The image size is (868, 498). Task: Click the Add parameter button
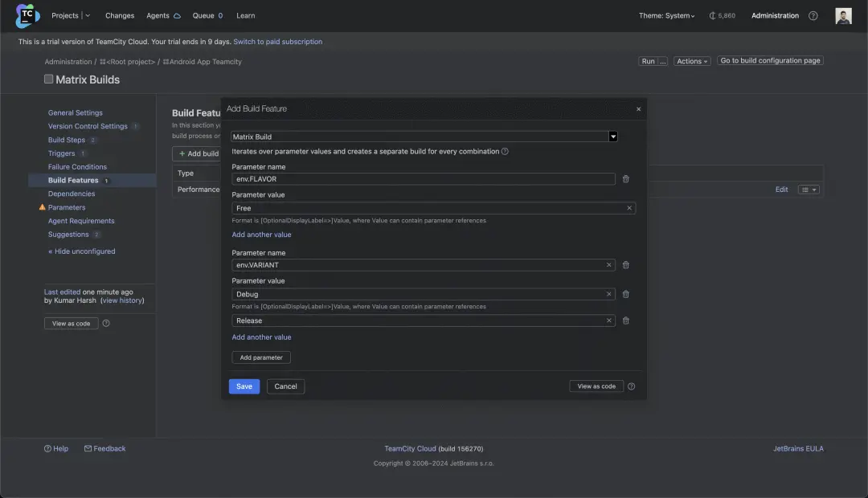(x=261, y=357)
